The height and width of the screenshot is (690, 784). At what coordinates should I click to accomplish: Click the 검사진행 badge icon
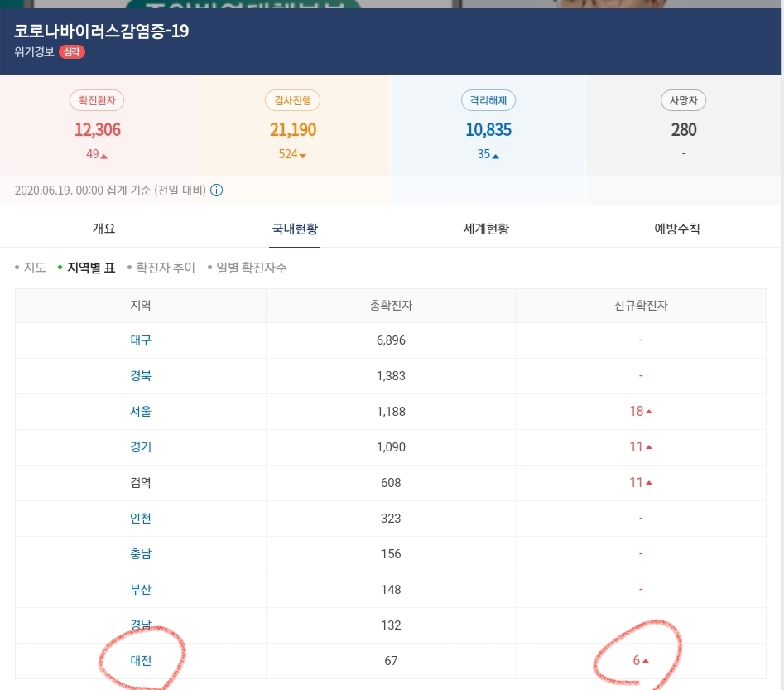[x=292, y=100]
